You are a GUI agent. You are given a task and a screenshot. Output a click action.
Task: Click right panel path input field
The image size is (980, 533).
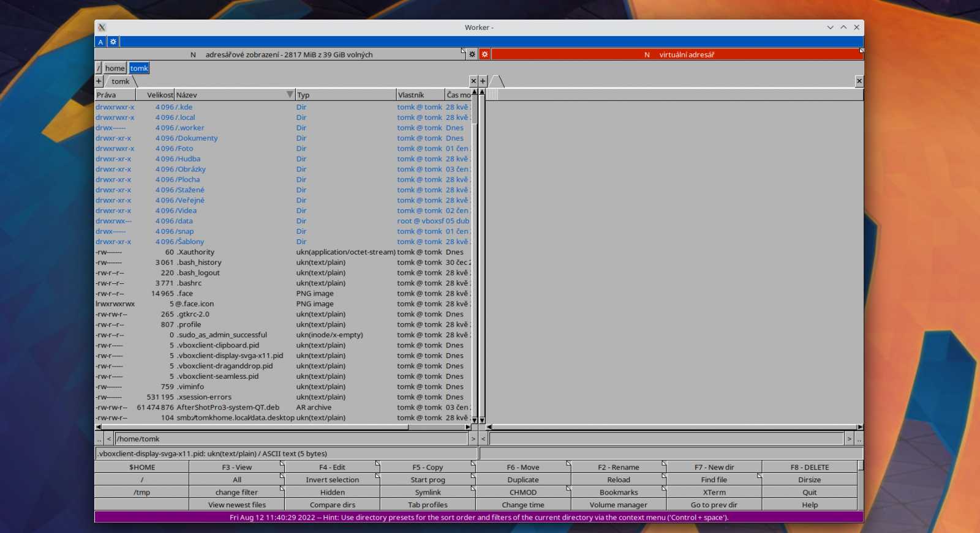pyautogui.click(x=666, y=439)
